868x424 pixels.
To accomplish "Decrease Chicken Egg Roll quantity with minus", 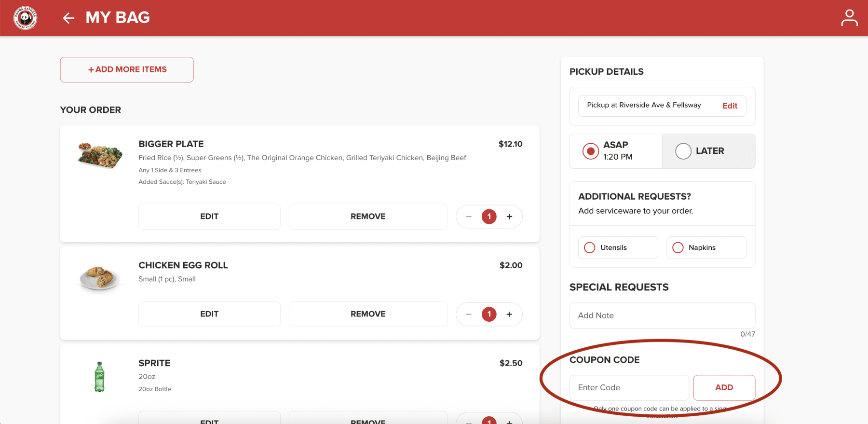I will coord(469,314).
